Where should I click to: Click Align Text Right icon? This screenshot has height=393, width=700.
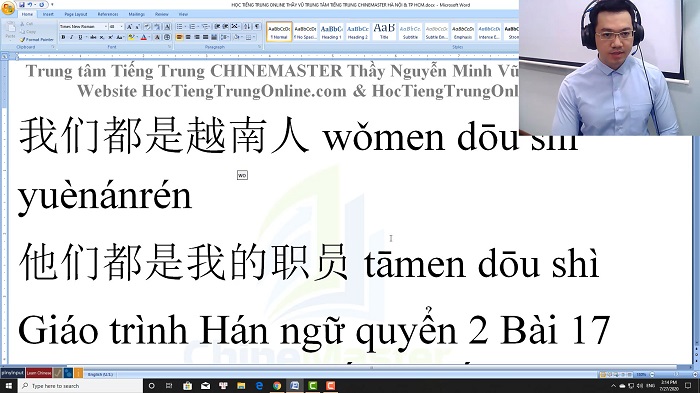pyautogui.click(x=197, y=37)
